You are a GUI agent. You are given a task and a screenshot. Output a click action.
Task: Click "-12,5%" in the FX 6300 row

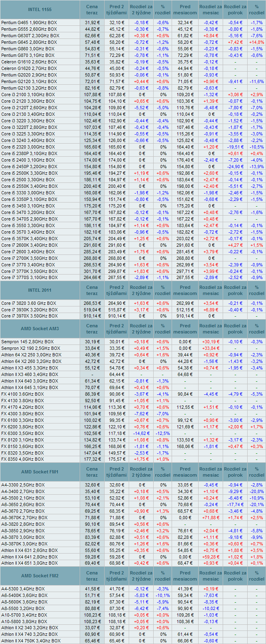pyautogui.click(x=163, y=433)
